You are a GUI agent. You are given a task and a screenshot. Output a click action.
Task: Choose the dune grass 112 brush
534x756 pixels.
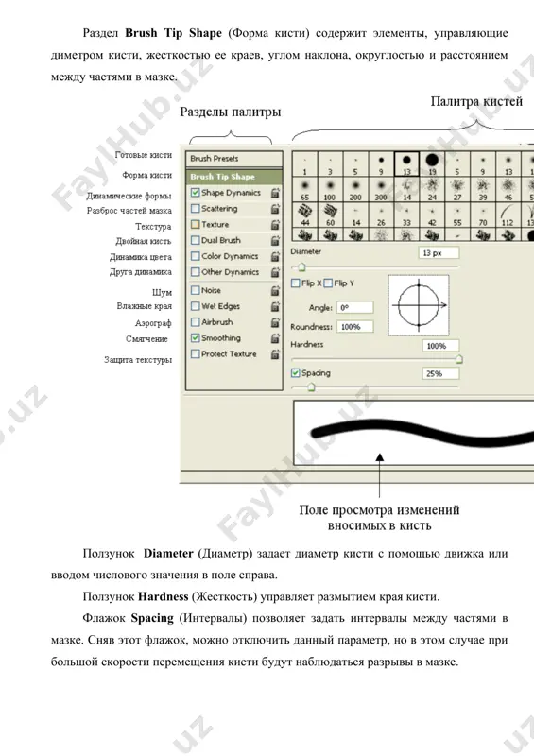[x=508, y=215]
